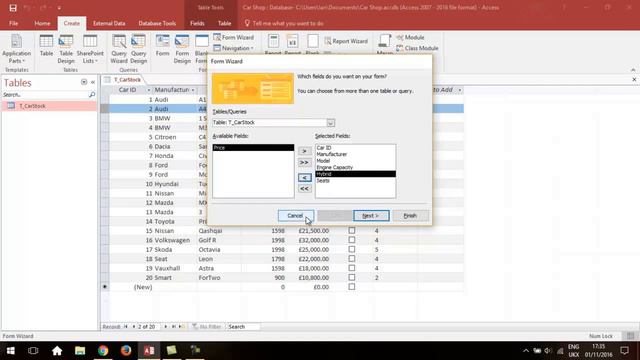
Task: Insert a Class Module
Action: (x=418, y=48)
